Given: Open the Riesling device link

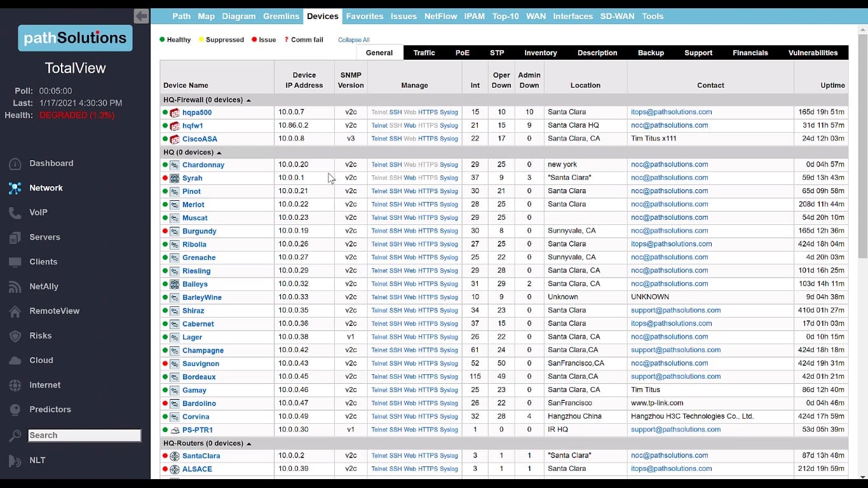Looking at the screenshot, I should pos(196,271).
